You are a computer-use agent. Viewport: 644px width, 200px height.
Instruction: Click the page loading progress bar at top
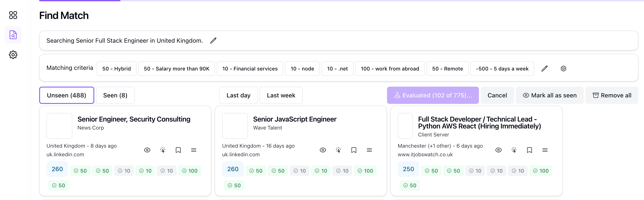(342, 0)
